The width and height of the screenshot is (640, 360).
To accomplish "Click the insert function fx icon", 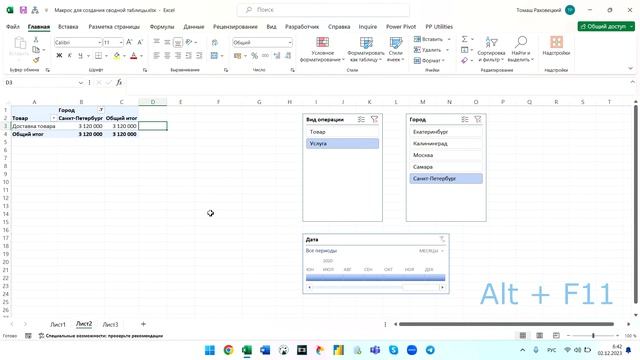I will (x=119, y=82).
